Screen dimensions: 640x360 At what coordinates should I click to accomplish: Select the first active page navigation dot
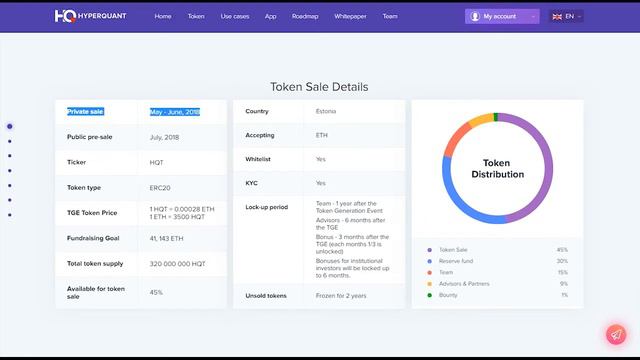coord(10,127)
